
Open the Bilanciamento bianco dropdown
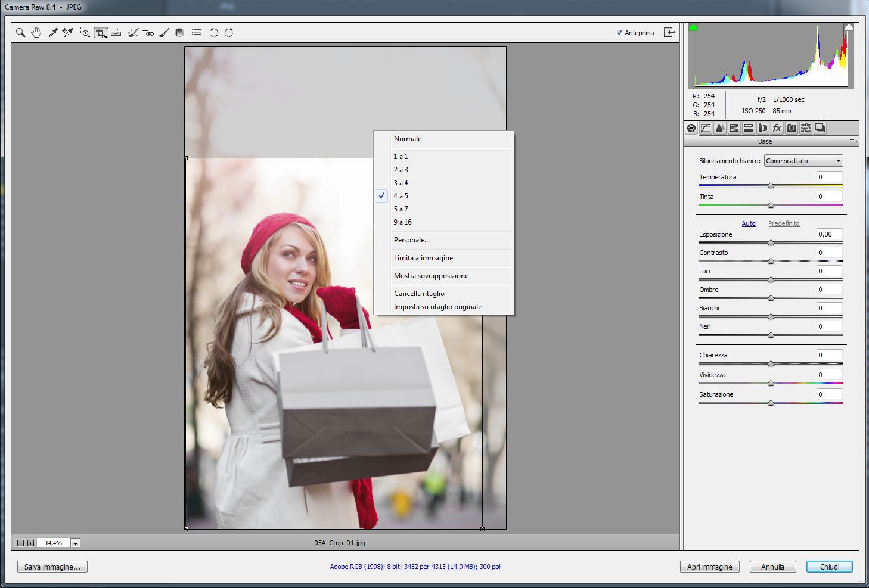[x=803, y=161]
